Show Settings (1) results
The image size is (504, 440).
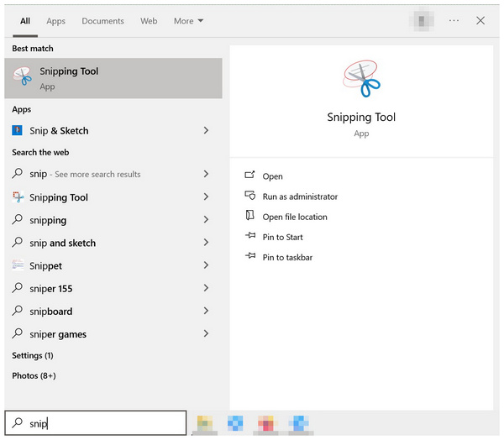coord(33,355)
